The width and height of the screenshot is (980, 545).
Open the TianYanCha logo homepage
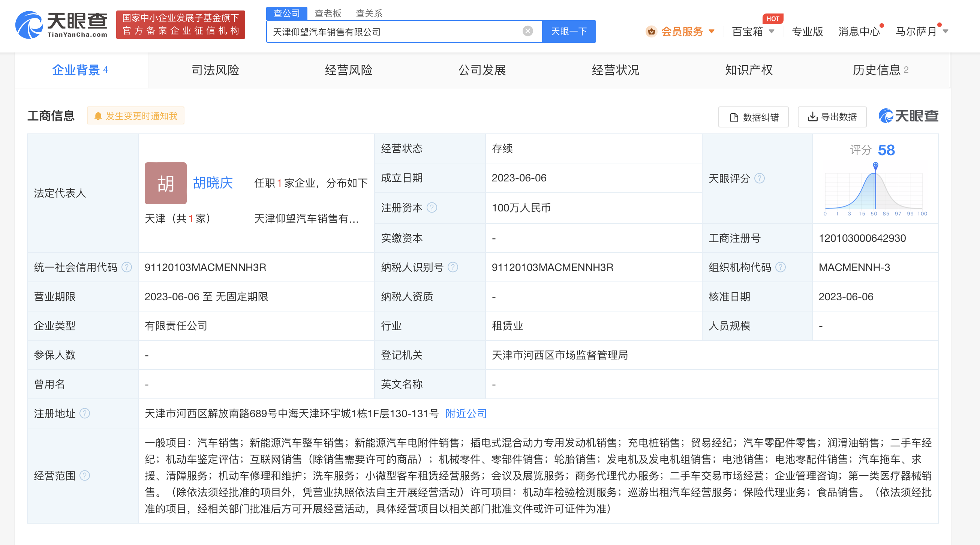pos(61,25)
